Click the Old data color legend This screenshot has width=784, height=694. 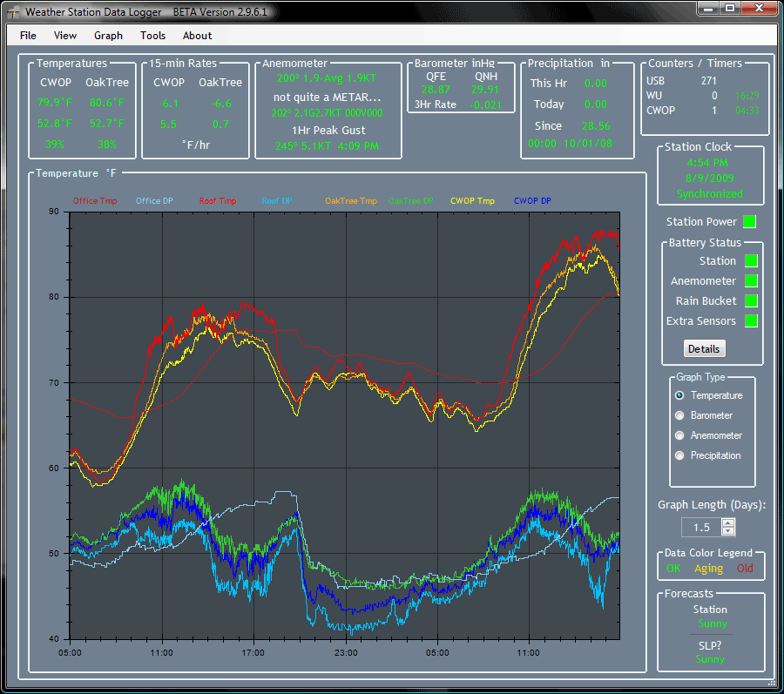click(x=745, y=568)
